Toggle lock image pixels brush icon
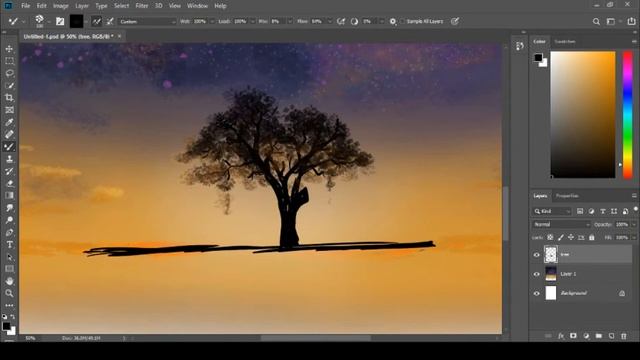Screen dimensions: 640x360 tap(561, 237)
